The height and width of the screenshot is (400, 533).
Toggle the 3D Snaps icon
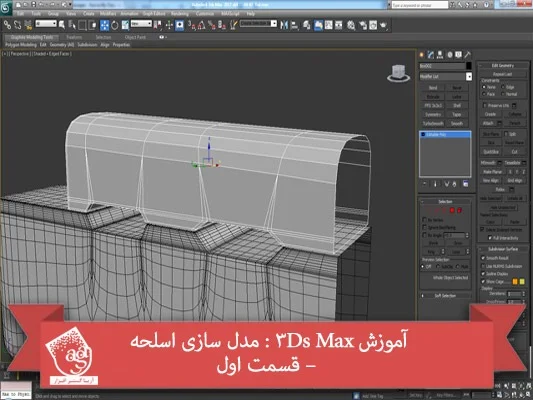point(192,25)
